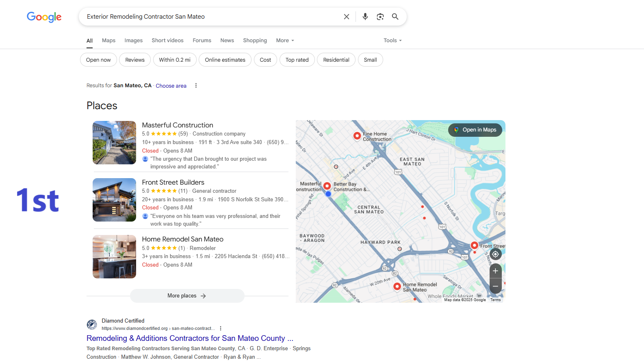Click the Front Street Builders photo thumbnail

click(x=114, y=200)
